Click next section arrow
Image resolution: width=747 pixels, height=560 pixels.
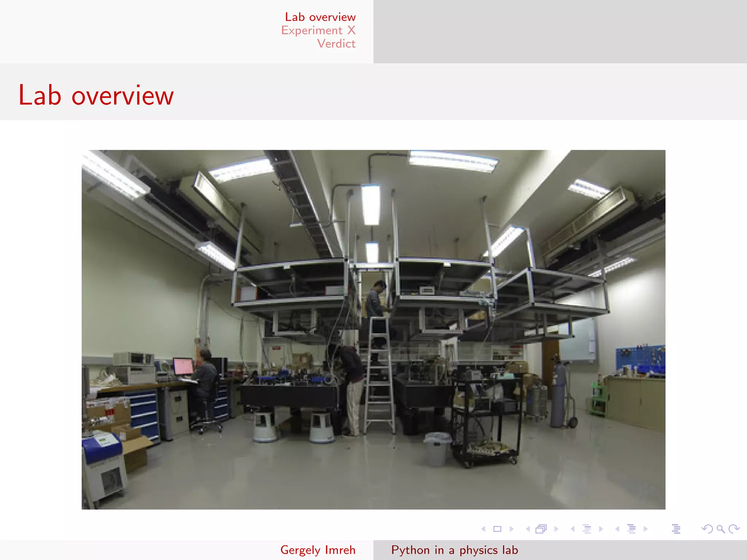coord(646,529)
